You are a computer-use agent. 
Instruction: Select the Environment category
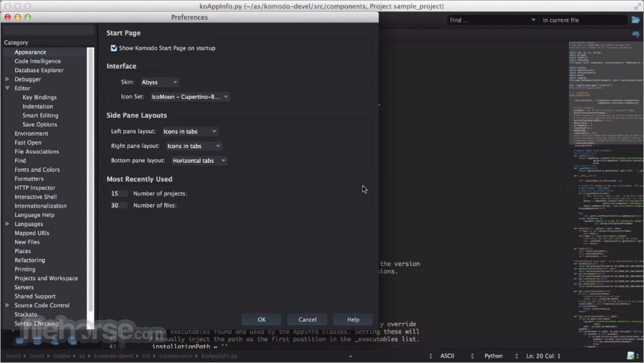(x=31, y=133)
